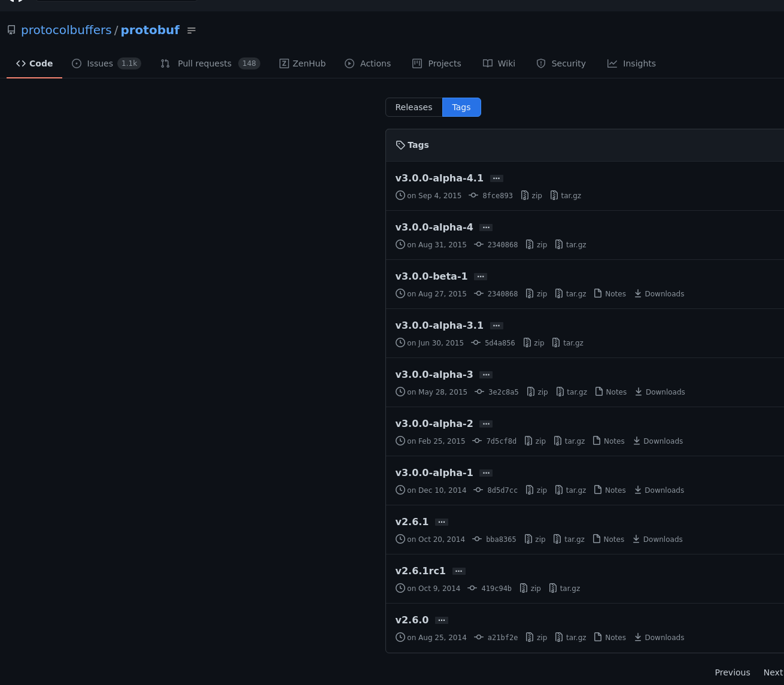Expand ellipsis for v3.0.0-beta-1
The image size is (784, 685).
[x=481, y=277]
